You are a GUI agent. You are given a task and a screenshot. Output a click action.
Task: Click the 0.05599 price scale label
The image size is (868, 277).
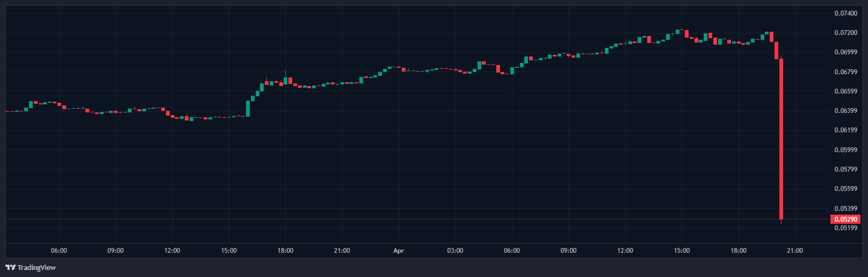point(845,189)
